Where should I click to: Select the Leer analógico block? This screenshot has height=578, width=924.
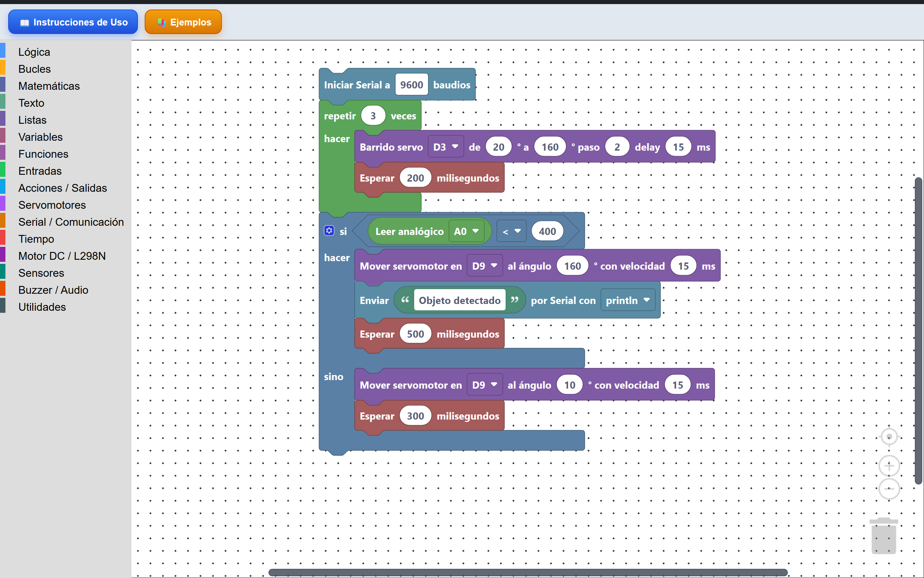pyautogui.click(x=409, y=231)
